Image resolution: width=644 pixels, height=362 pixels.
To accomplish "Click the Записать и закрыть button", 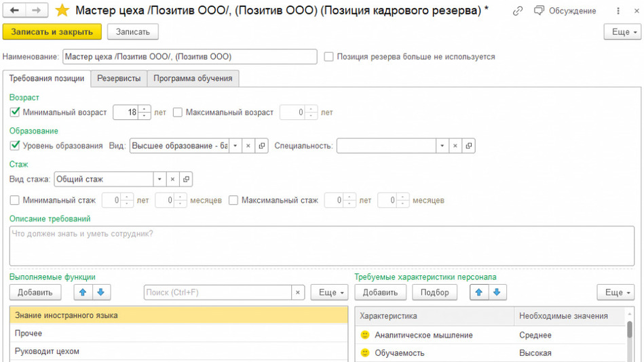I will coord(52,32).
